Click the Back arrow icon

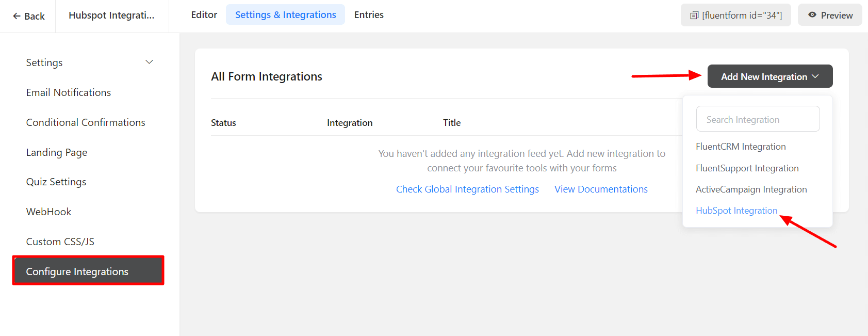tap(17, 16)
